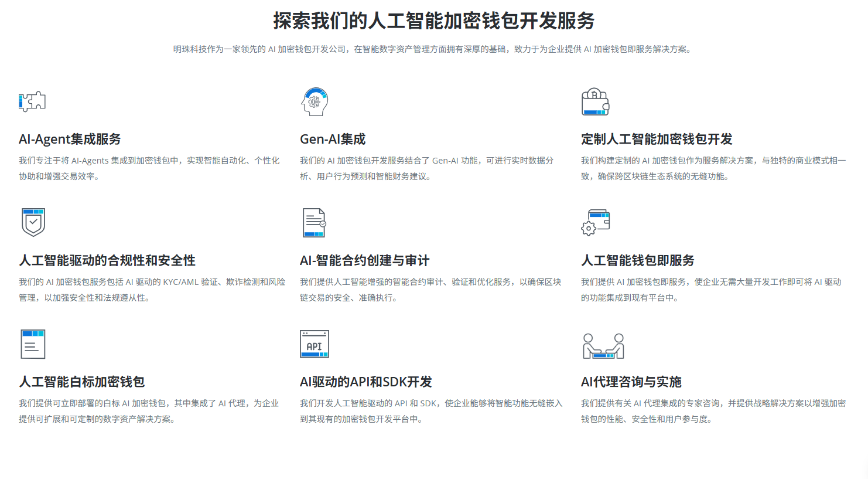Viewport: 868px width, 479px height.
Task: Click the API window icon
Action: coord(315,344)
